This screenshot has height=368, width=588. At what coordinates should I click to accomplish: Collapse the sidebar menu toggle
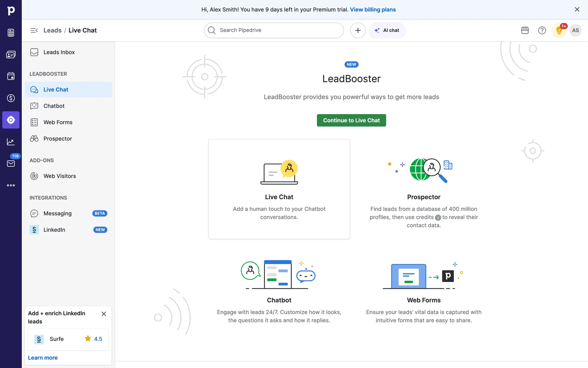click(34, 30)
